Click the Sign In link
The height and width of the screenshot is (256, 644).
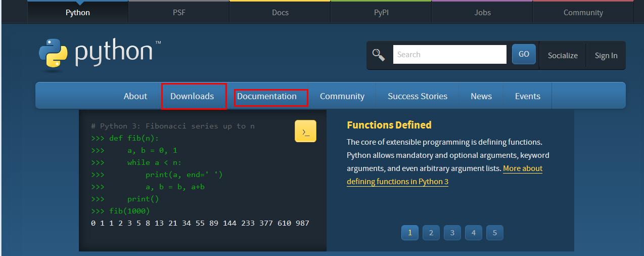coord(606,56)
